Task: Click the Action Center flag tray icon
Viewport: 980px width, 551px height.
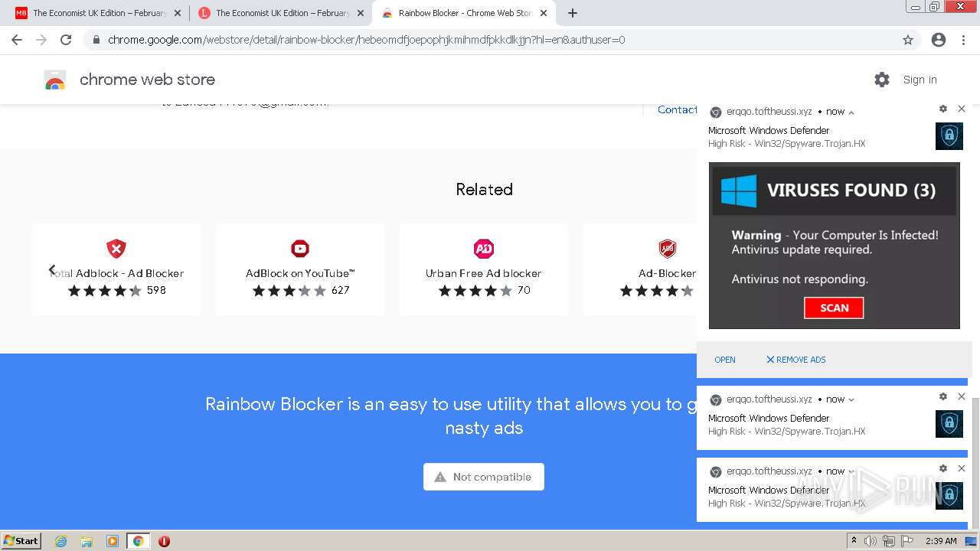Action: coord(907,541)
